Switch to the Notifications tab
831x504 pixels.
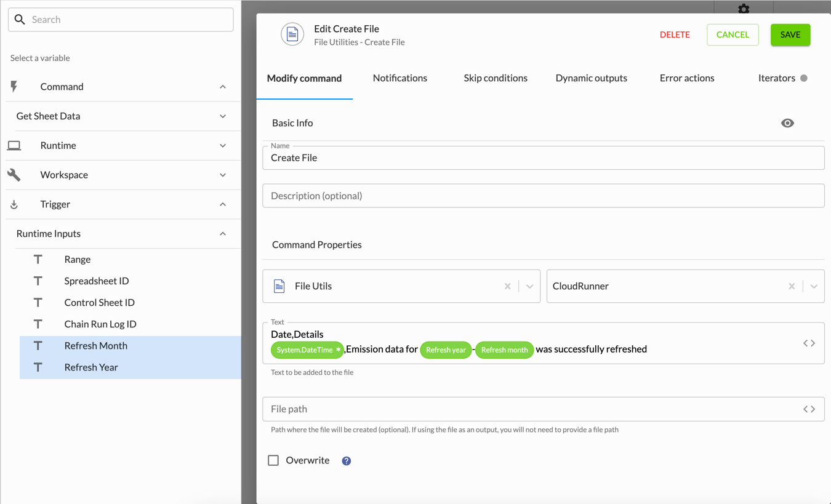pyautogui.click(x=400, y=78)
